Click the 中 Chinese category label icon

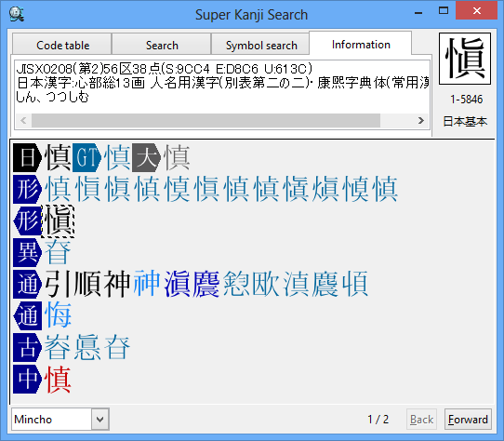click(x=27, y=380)
